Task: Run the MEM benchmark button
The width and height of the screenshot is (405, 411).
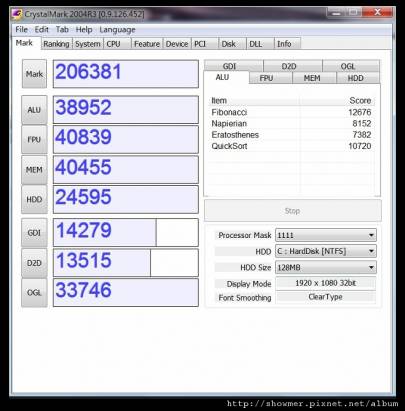Action: (x=34, y=170)
